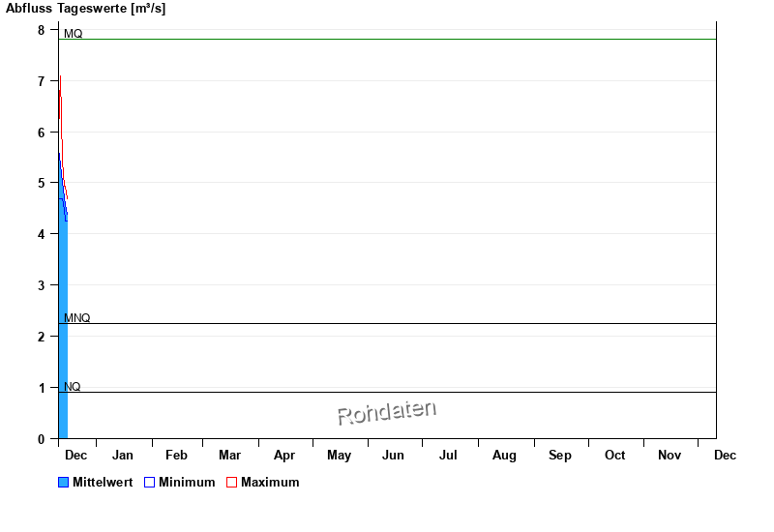This screenshot has height=532, width=774.
Task: Click the 5 tick label on y-axis
Action: pyautogui.click(x=42, y=183)
